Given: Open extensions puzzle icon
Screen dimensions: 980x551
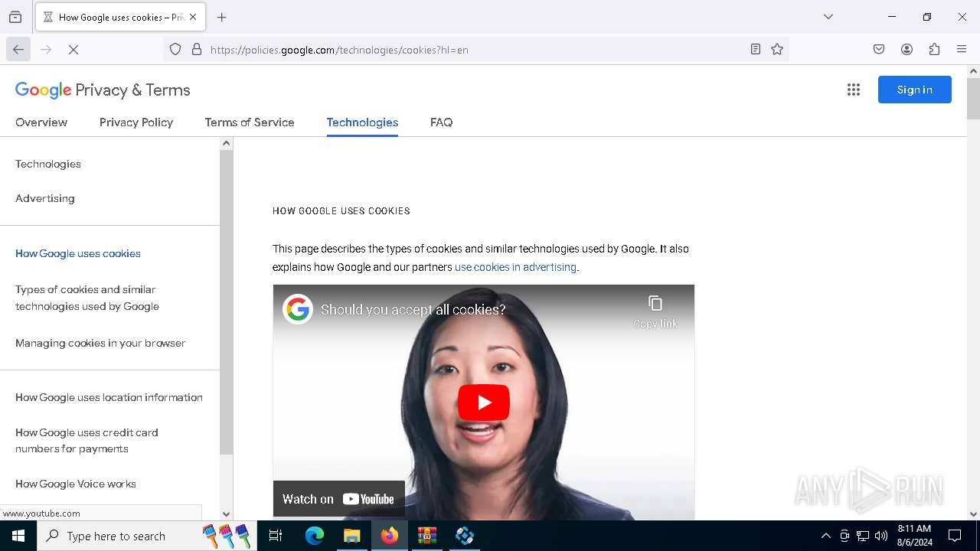Looking at the screenshot, I should click(934, 50).
